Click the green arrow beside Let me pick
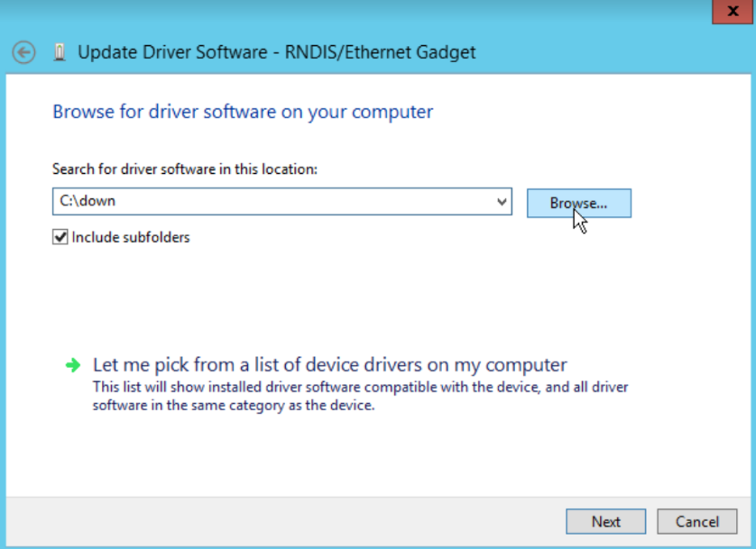756x549 pixels. (72, 365)
